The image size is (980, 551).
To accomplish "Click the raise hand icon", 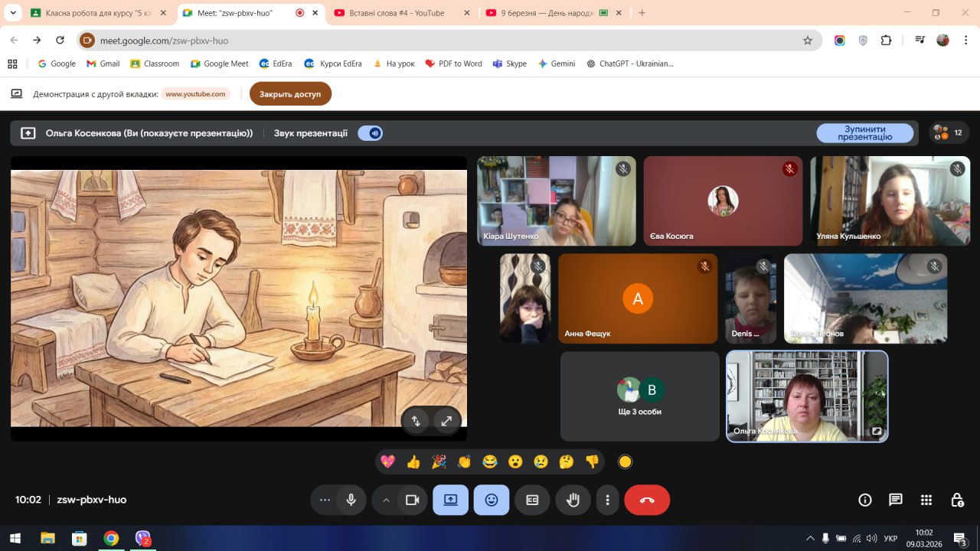I will click(x=573, y=500).
